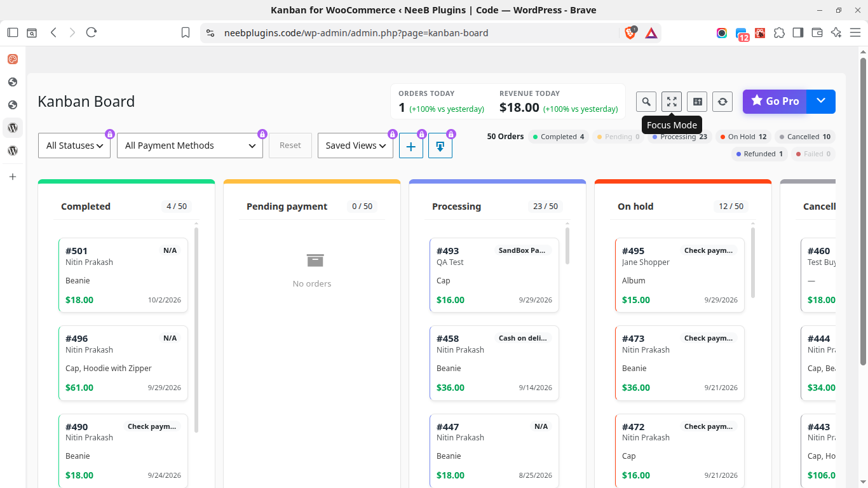Image resolution: width=868 pixels, height=488 pixels.
Task: Toggle the Refunded 1 status chip
Action: pos(759,154)
